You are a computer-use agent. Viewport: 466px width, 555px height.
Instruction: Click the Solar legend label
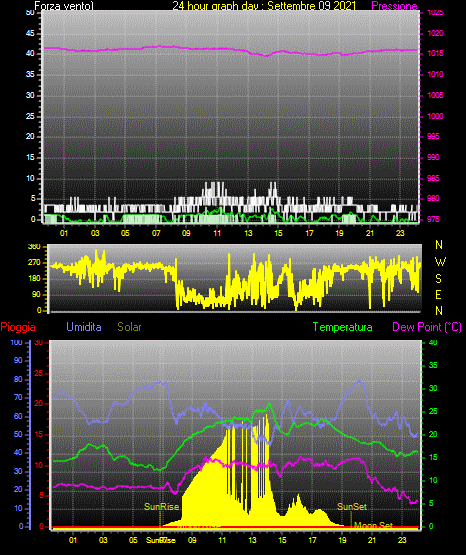click(130, 327)
